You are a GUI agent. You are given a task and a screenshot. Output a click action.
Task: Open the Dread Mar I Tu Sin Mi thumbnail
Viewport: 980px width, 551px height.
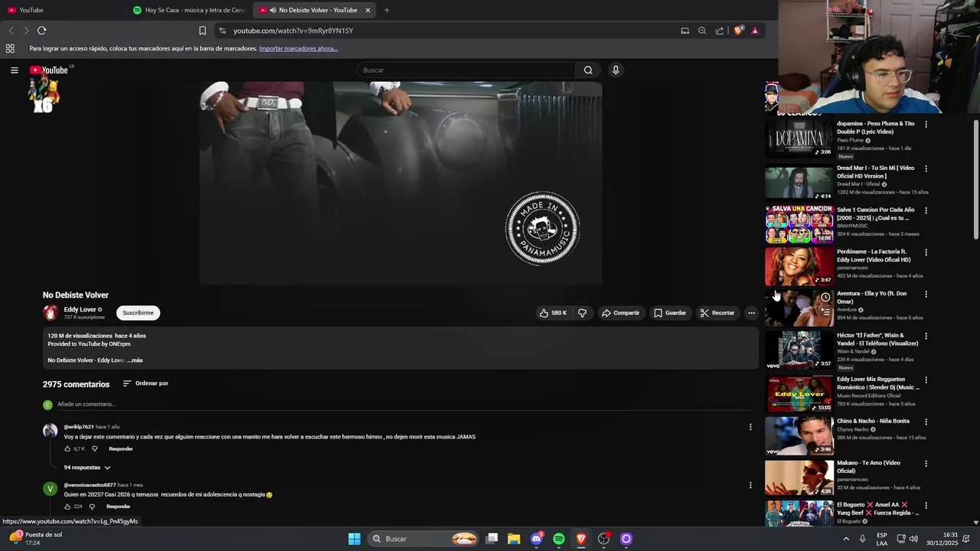[799, 181]
